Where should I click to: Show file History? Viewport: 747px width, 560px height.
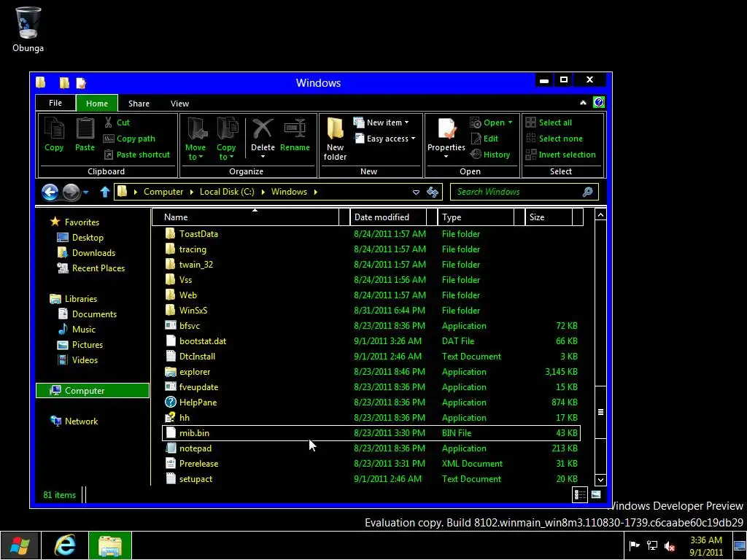[490, 155]
